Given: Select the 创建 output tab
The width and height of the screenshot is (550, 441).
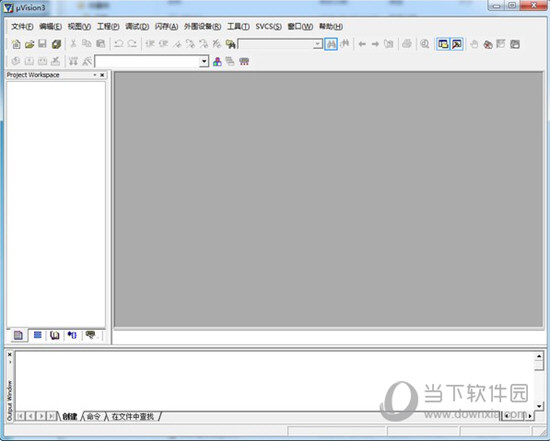Looking at the screenshot, I should 69,416.
